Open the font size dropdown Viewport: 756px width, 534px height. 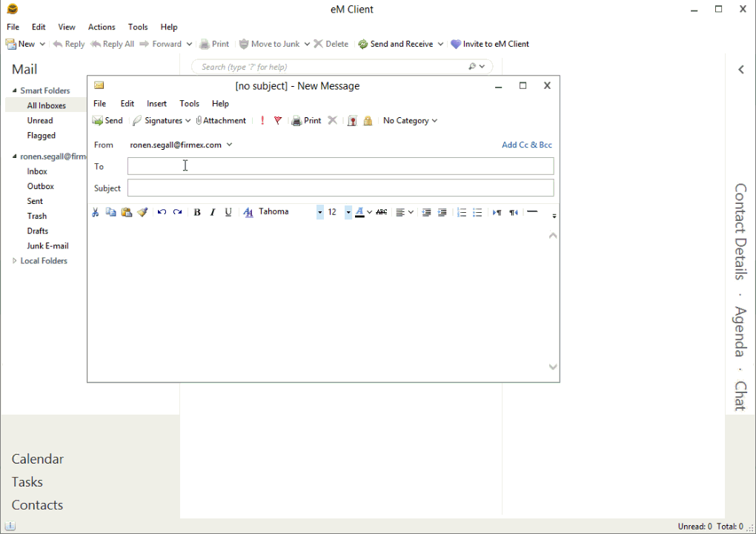click(348, 212)
